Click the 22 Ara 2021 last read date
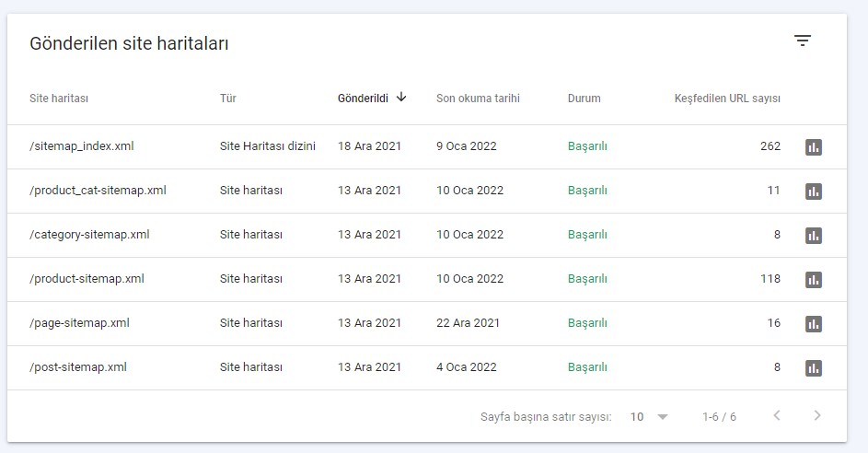This screenshot has height=453, width=868. tap(468, 323)
